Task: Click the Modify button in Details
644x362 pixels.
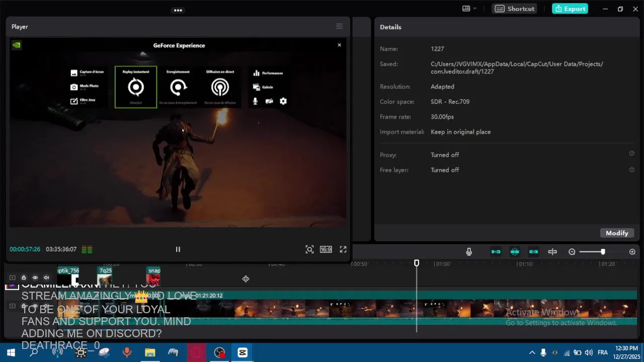Action: click(x=617, y=233)
